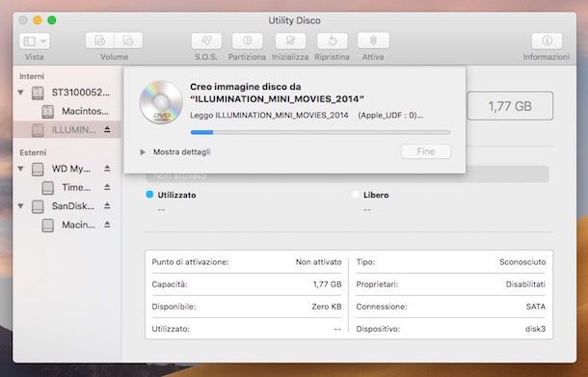Eject the ILLUMIN... disc
The image size is (588, 377).
(107, 130)
